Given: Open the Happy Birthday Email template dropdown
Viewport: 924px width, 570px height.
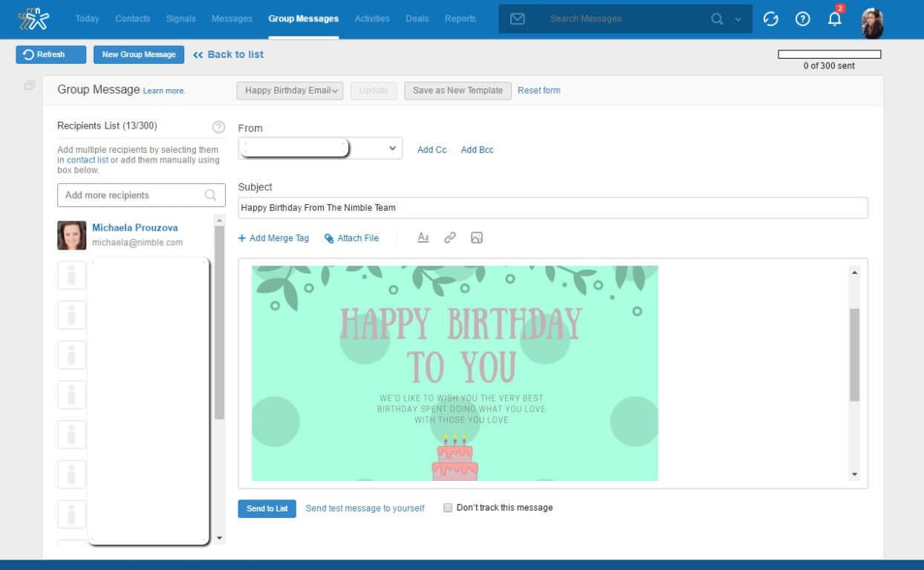Looking at the screenshot, I should [290, 91].
